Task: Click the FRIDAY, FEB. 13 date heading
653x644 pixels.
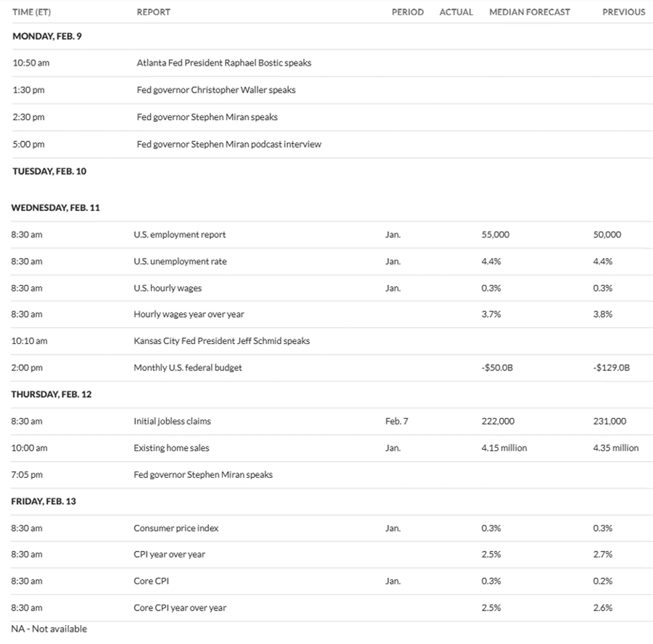Action: coord(44,501)
